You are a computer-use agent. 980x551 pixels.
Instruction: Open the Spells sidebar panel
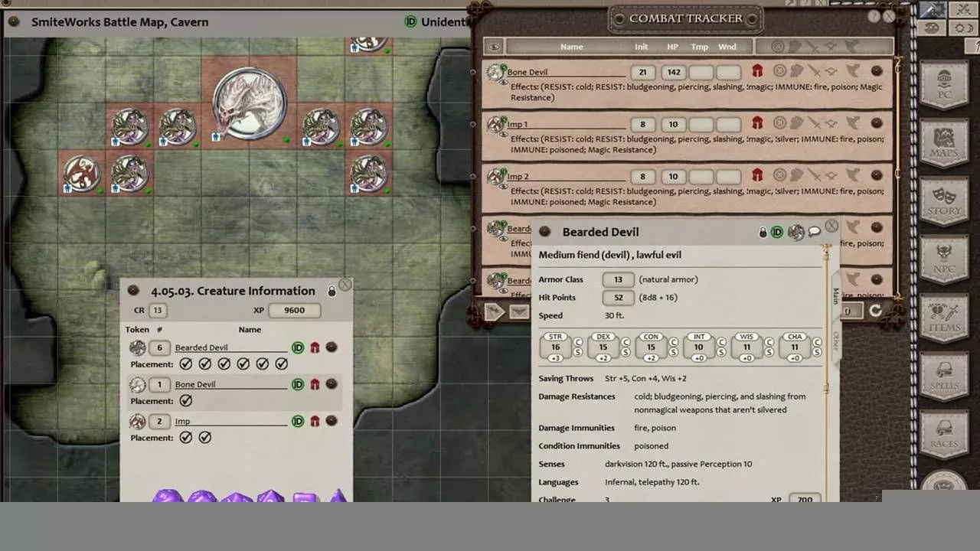pyautogui.click(x=944, y=375)
